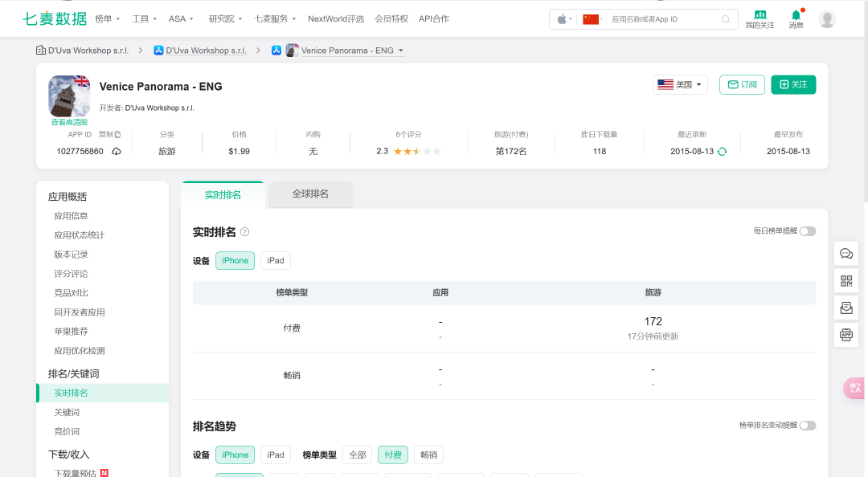Select iPhone device in 排名趋势 section

(235, 455)
